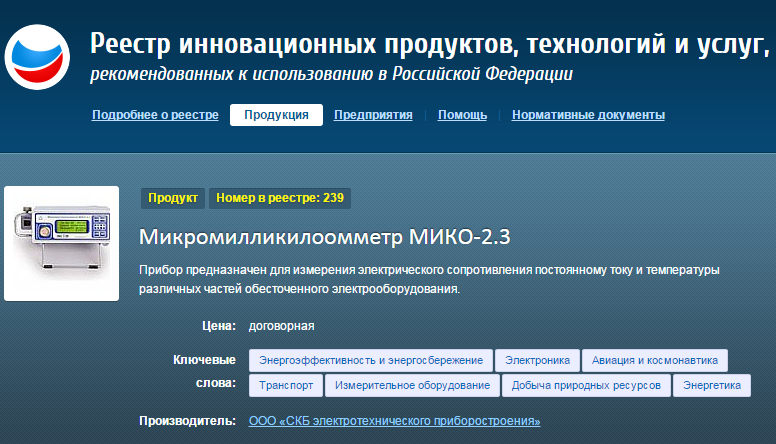Select 'Измерительное оборудование' keyword tag
776x444 pixels.
[412, 386]
